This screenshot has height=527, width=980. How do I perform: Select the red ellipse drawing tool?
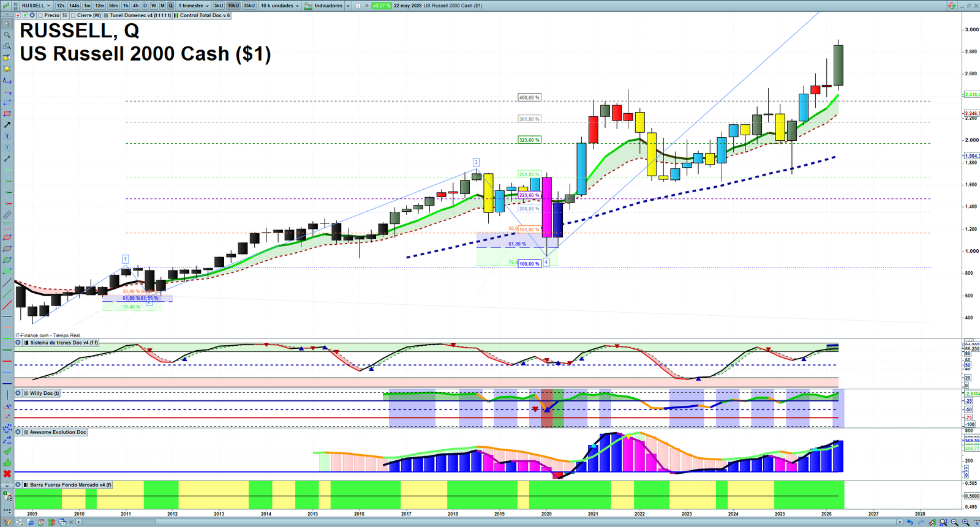[x=7, y=237]
